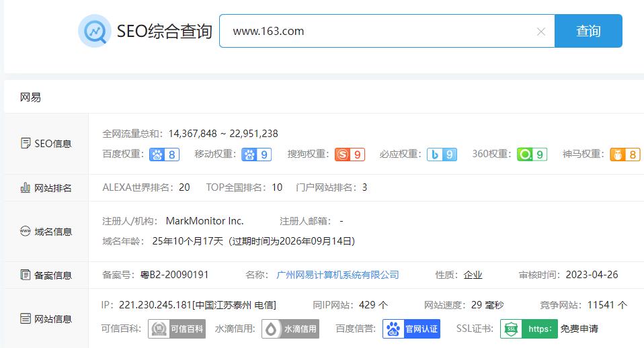
Task: Click the SEO综合查询 title text
Action: point(165,32)
